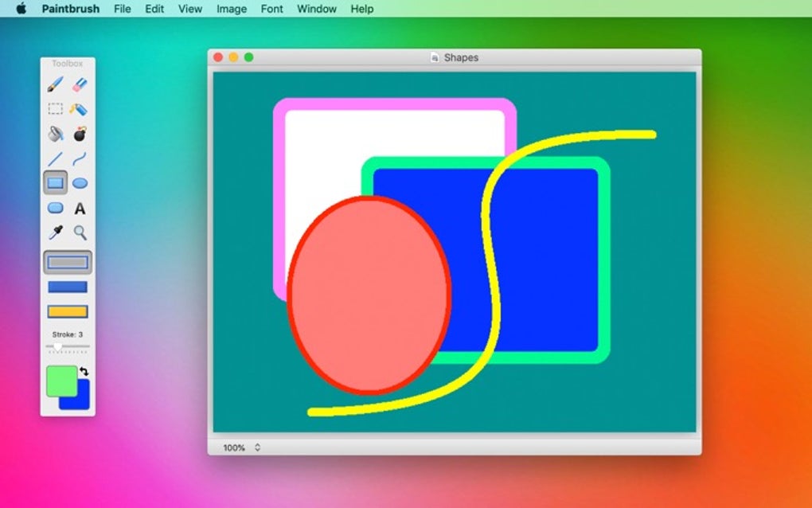The height and width of the screenshot is (508, 812).
Task: Select the Rounded Rectangle tool
Action: click(x=55, y=208)
